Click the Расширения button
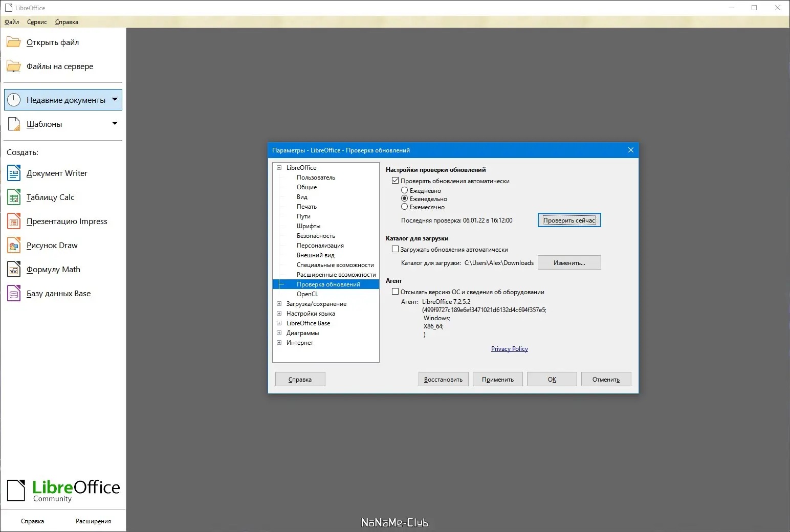 tap(93, 521)
